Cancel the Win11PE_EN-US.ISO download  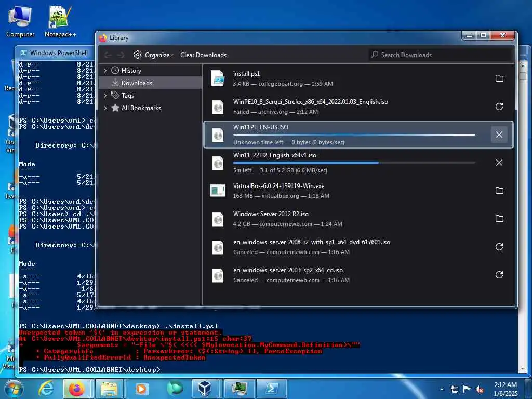coord(499,135)
